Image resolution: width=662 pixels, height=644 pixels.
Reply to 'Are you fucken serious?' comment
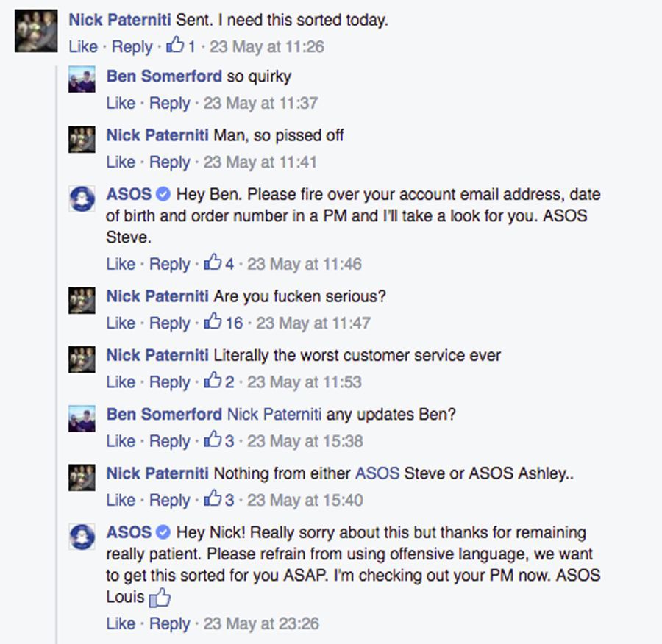[x=170, y=323]
